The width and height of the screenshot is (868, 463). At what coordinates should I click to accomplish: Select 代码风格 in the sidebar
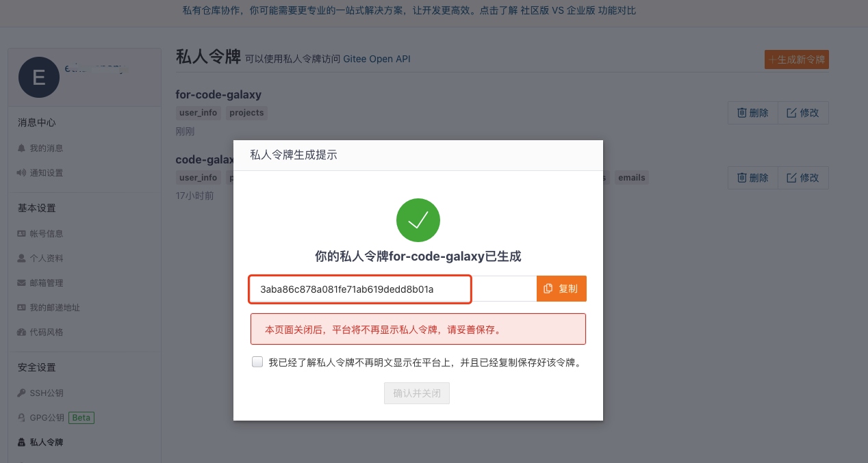pos(47,332)
